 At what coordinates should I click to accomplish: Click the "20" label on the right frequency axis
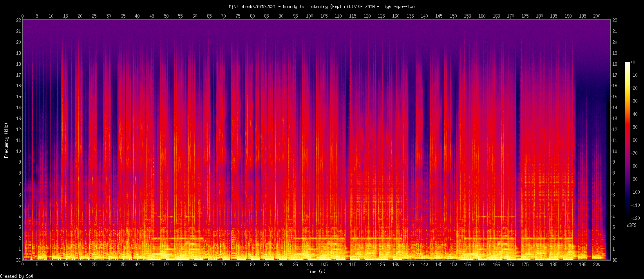pyautogui.click(x=615, y=42)
